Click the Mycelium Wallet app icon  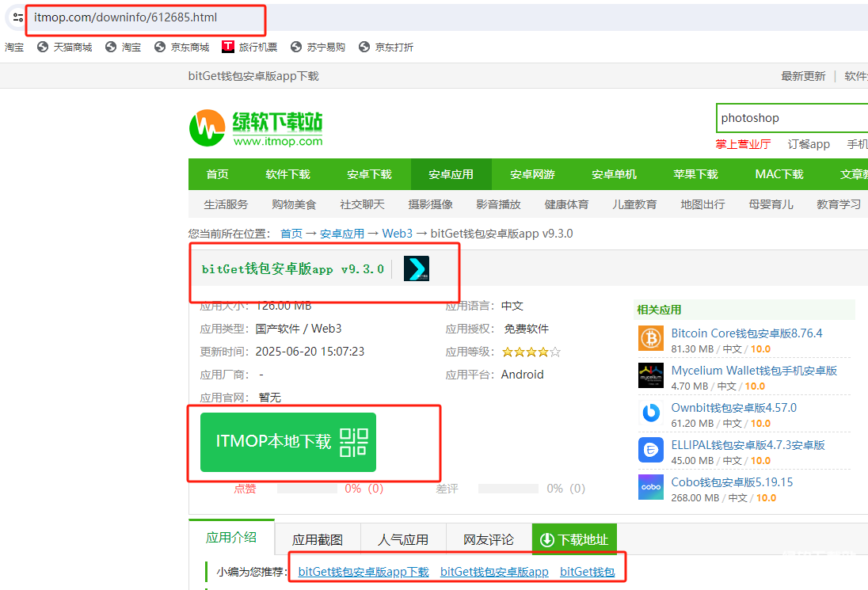point(651,375)
